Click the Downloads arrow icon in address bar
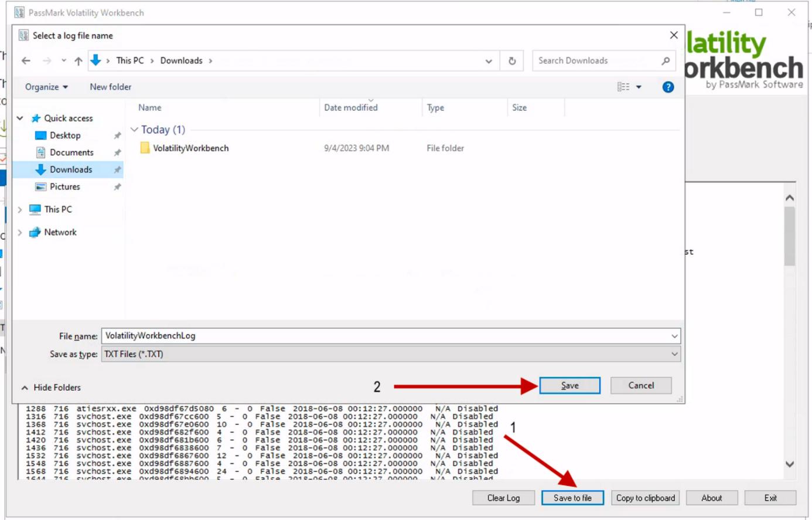 (96, 60)
